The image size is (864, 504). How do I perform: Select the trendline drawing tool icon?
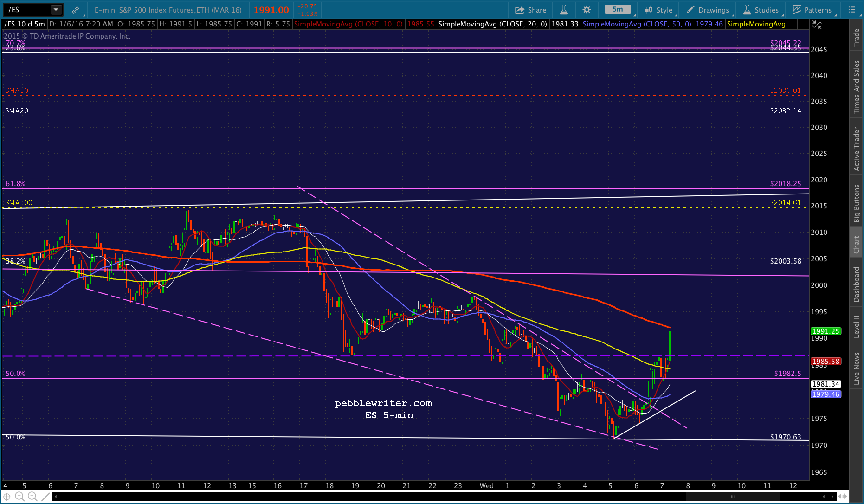(45, 497)
